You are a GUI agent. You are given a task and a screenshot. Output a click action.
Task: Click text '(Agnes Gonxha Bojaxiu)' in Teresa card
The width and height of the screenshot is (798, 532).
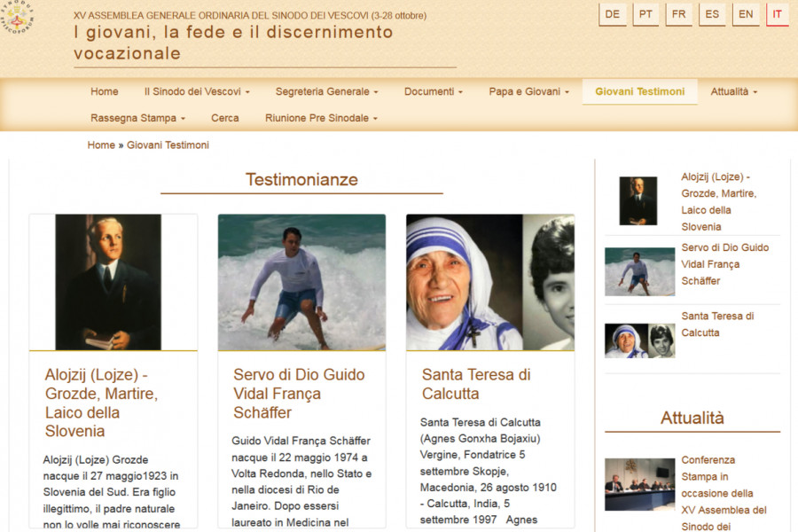point(480,438)
